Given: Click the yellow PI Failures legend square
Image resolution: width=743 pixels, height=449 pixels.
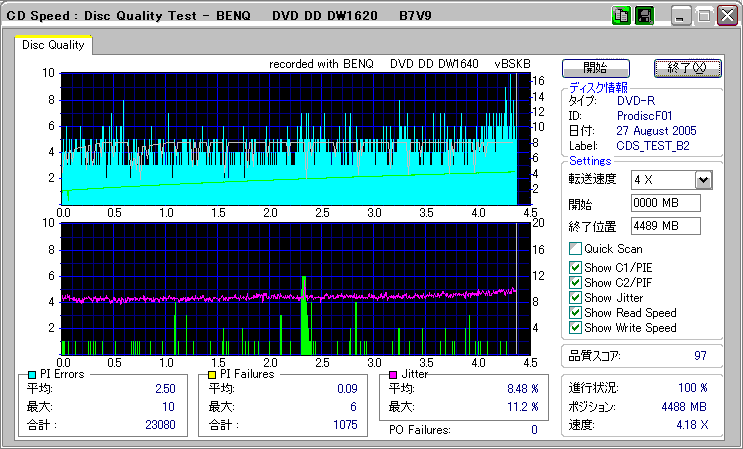Looking at the screenshot, I should [x=210, y=374].
